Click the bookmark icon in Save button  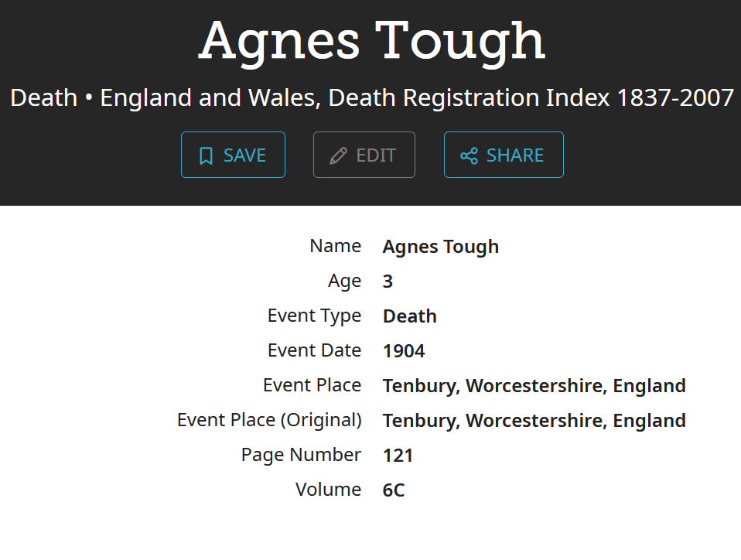tap(206, 155)
